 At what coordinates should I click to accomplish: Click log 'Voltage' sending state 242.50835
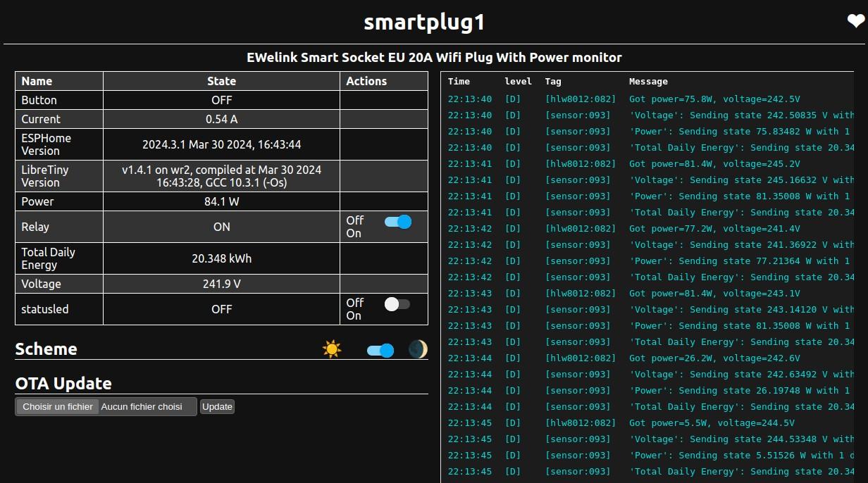tap(742, 115)
